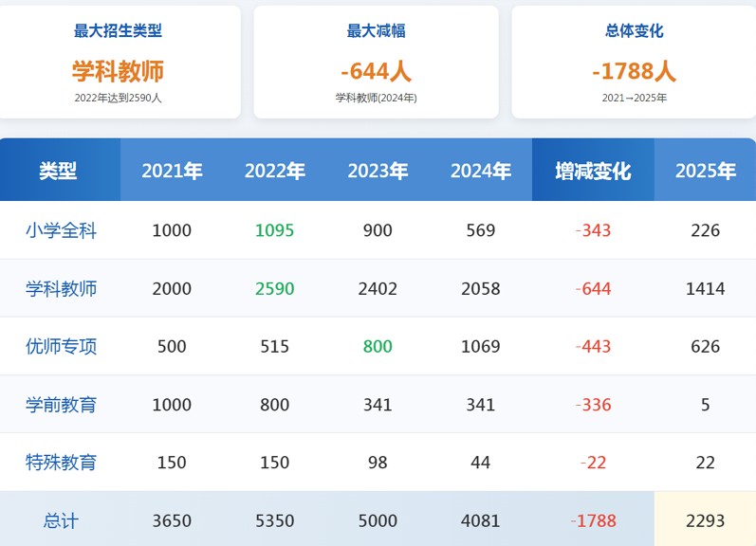Click the 类型 column header
Image resolution: width=756 pixels, height=546 pixels.
[59, 172]
